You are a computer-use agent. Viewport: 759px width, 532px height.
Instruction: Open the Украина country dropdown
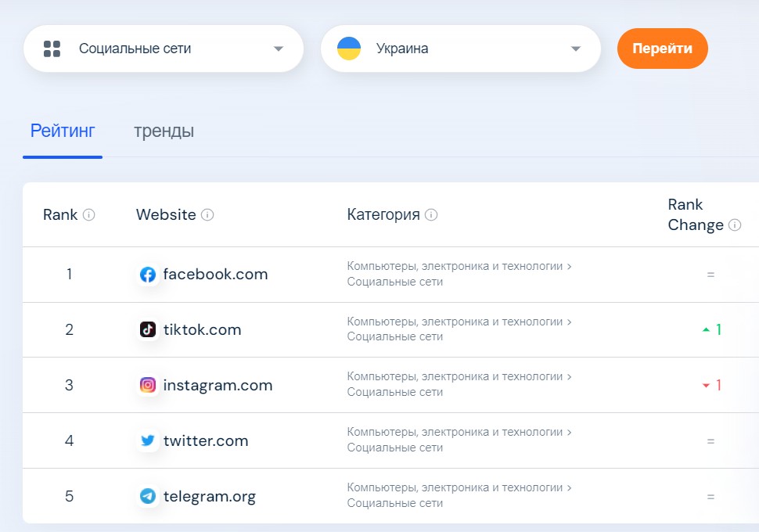coord(461,49)
